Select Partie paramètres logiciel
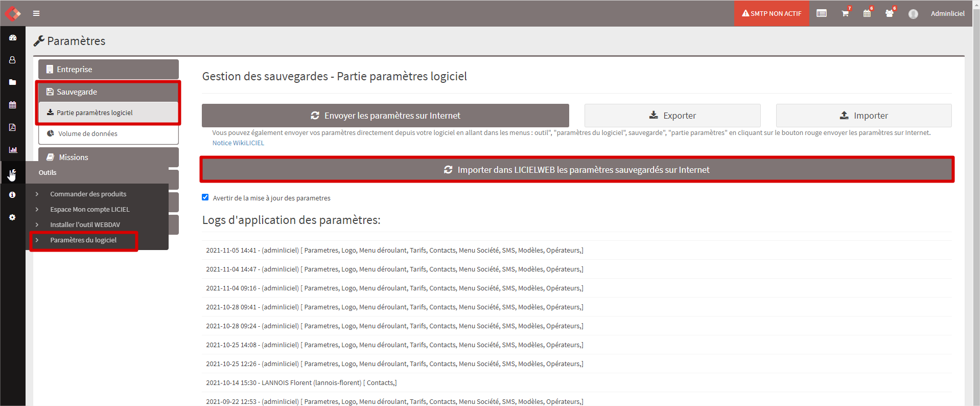The image size is (980, 406). [x=108, y=112]
